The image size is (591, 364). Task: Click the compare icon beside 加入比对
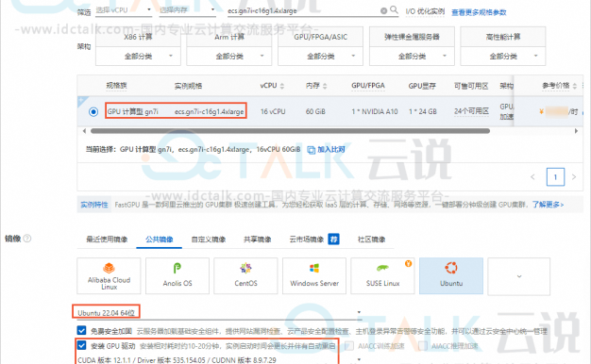[x=311, y=150]
